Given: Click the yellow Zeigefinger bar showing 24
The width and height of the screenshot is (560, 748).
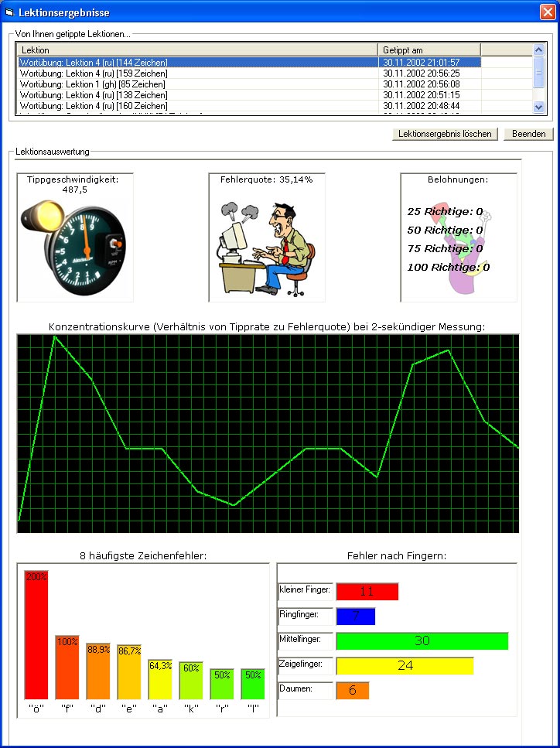Looking at the screenshot, I should click(x=404, y=665).
